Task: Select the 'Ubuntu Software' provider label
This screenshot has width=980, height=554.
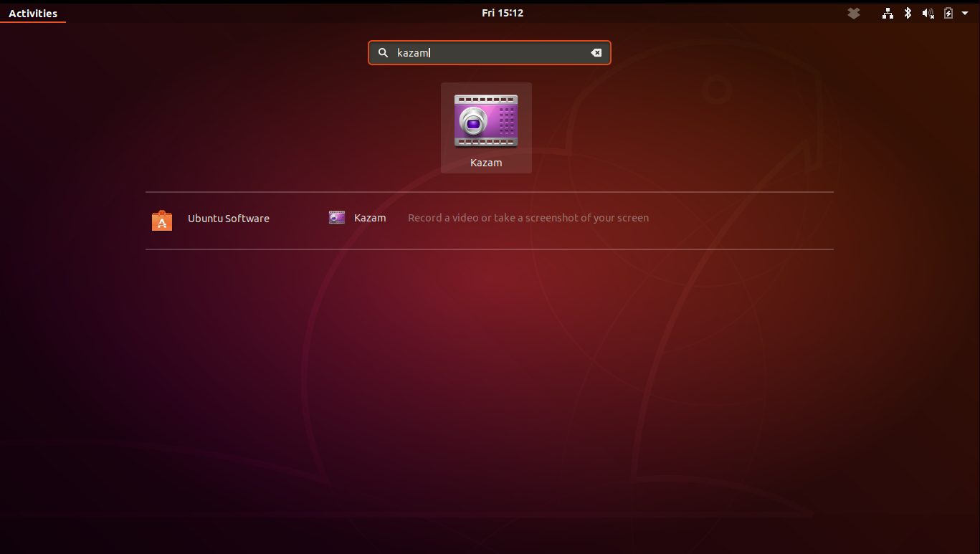Action: (x=229, y=219)
